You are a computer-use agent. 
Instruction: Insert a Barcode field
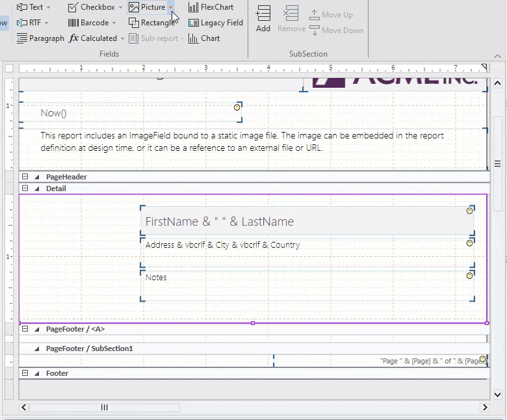tap(88, 23)
